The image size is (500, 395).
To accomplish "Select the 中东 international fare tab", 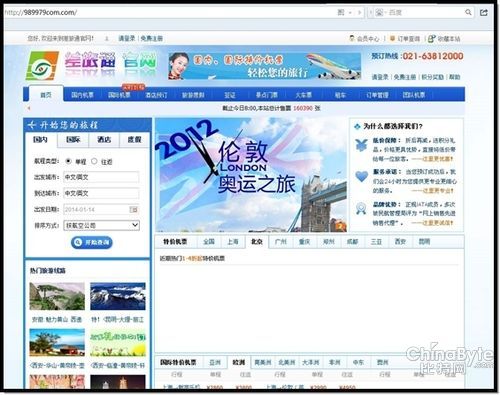I will pyautogui.click(x=358, y=362).
